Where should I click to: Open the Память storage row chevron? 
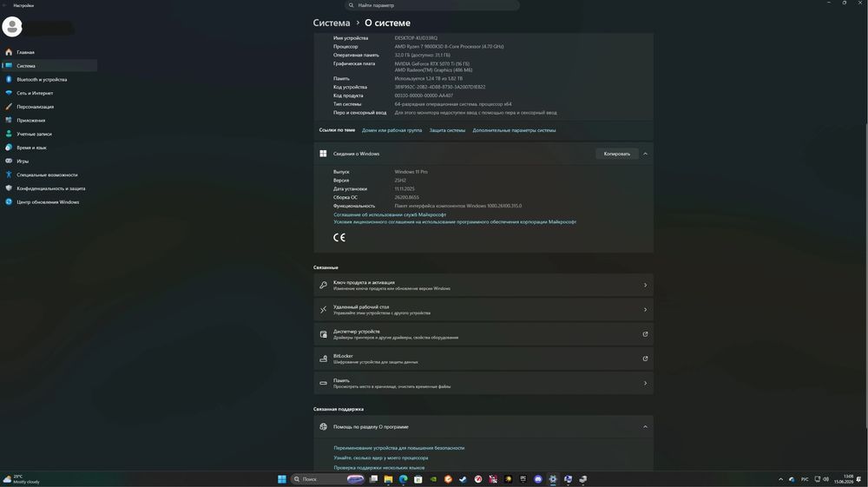[x=645, y=383]
